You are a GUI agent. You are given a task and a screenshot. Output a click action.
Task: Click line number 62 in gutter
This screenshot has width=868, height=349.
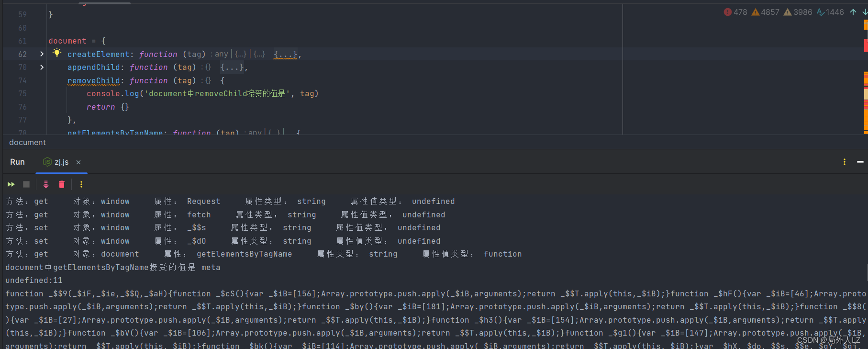pos(22,54)
